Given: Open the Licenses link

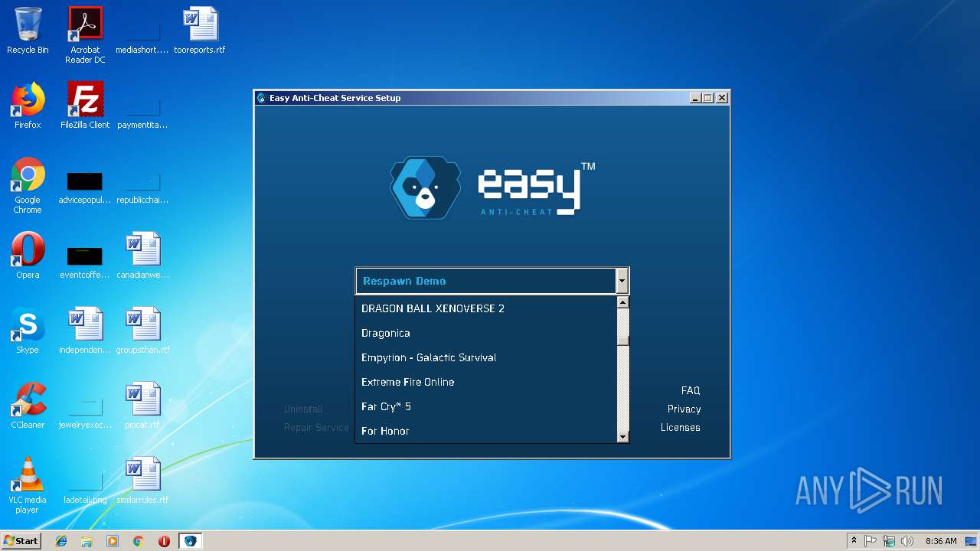Looking at the screenshot, I should [x=681, y=427].
